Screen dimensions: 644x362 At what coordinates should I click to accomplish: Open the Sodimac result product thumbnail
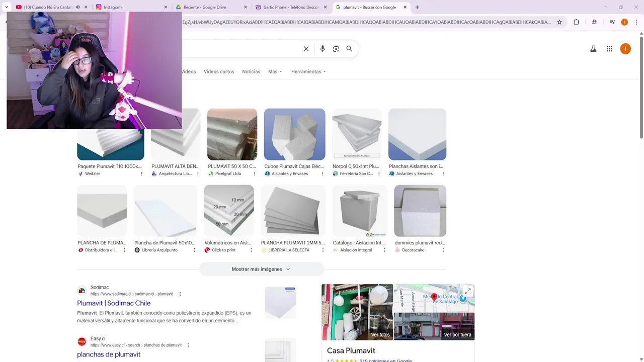tap(280, 303)
